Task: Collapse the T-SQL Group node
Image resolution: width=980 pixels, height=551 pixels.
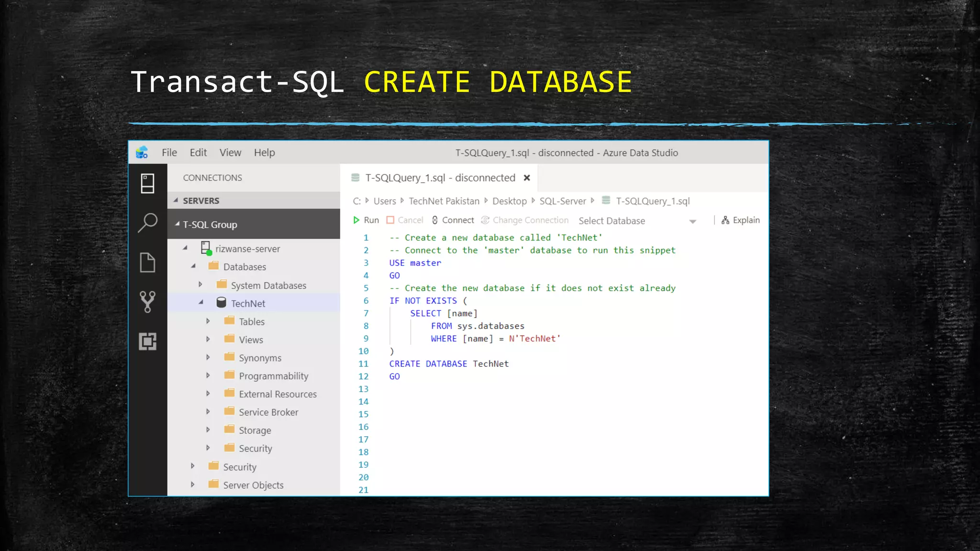Action: 178,224
